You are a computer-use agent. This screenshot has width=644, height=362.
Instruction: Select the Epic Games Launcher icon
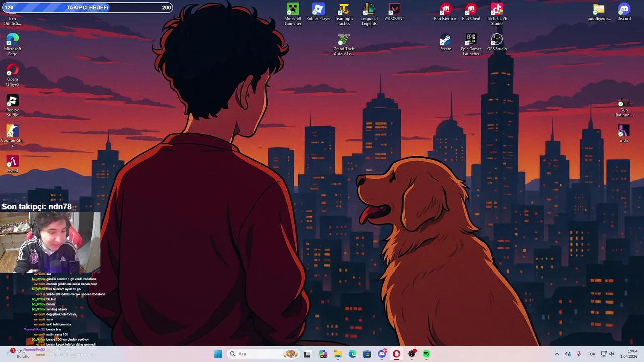[x=471, y=45]
